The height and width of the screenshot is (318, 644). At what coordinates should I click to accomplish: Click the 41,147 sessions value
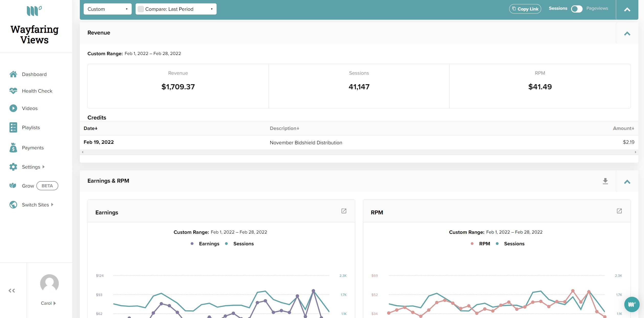click(359, 87)
